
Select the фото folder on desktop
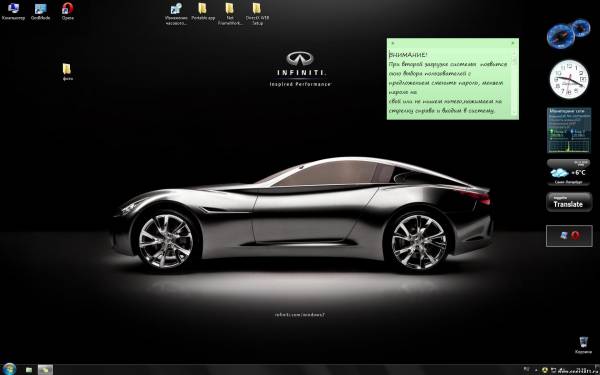(67, 72)
